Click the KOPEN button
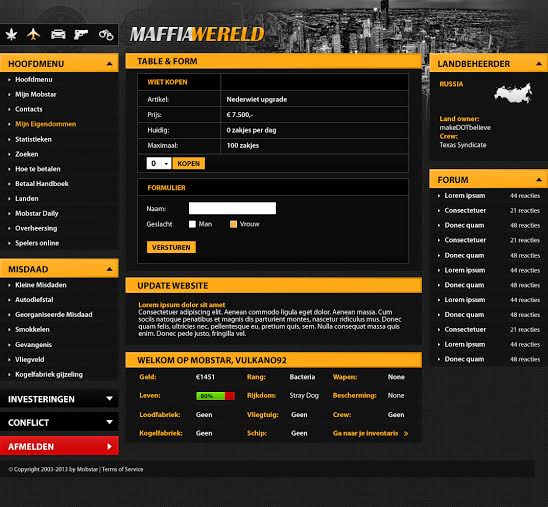Image resolution: width=548 pixels, height=507 pixels. tap(188, 163)
